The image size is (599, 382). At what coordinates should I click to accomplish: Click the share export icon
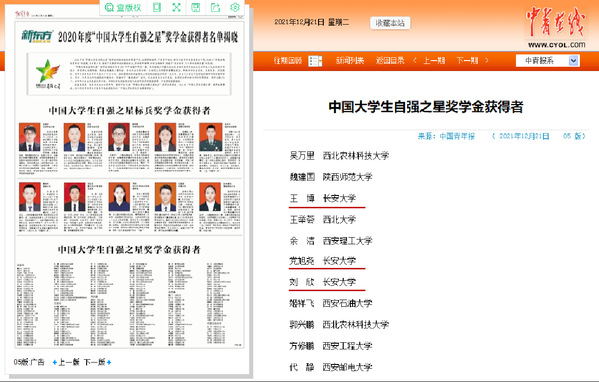215,7
